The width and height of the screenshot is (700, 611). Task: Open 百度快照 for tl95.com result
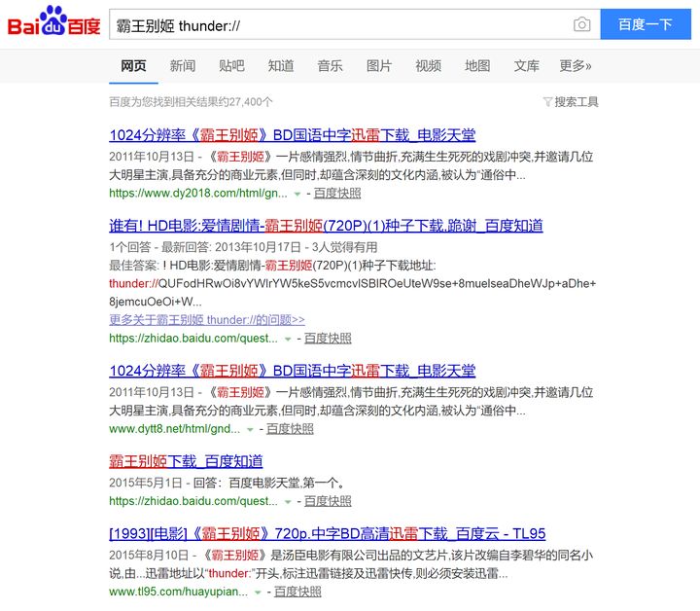coord(297,592)
